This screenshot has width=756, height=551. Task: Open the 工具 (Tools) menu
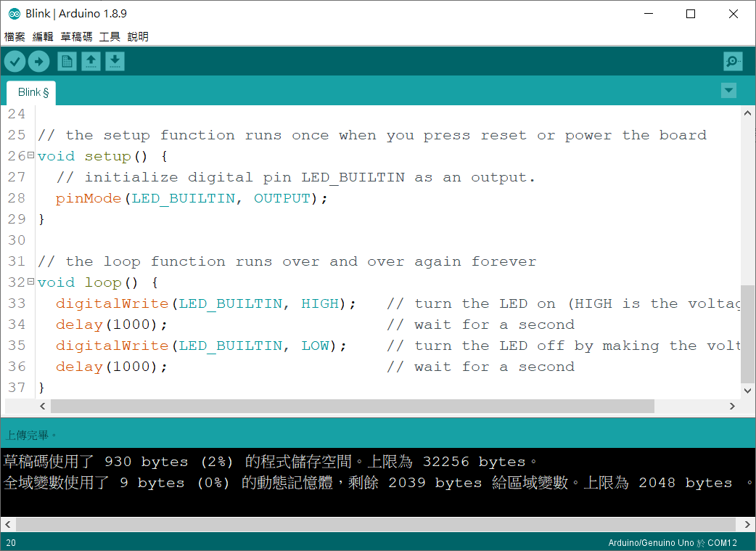[109, 36]
